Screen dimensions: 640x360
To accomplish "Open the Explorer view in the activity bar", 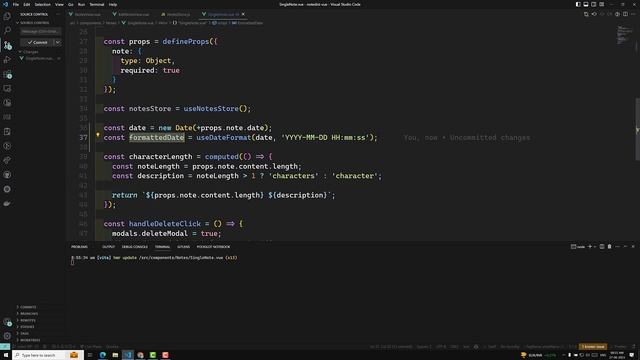I will [x=7, y=16].
